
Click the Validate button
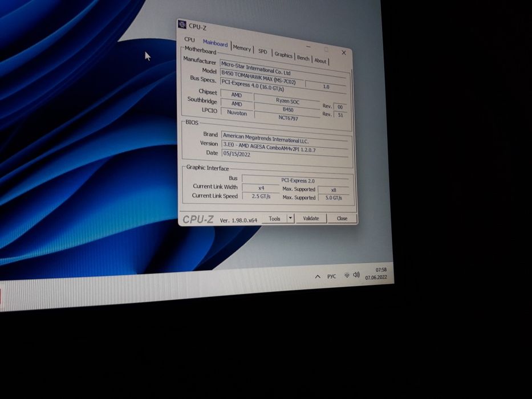311,218
